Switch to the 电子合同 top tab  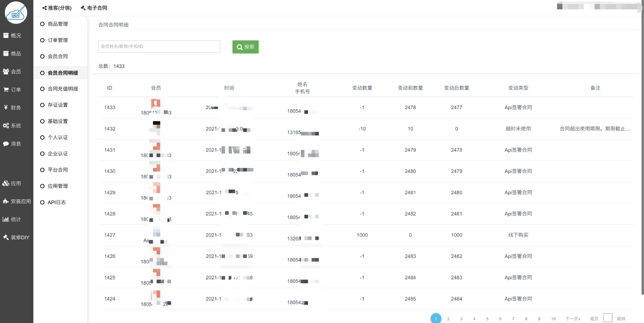click(x=94, y=8)
